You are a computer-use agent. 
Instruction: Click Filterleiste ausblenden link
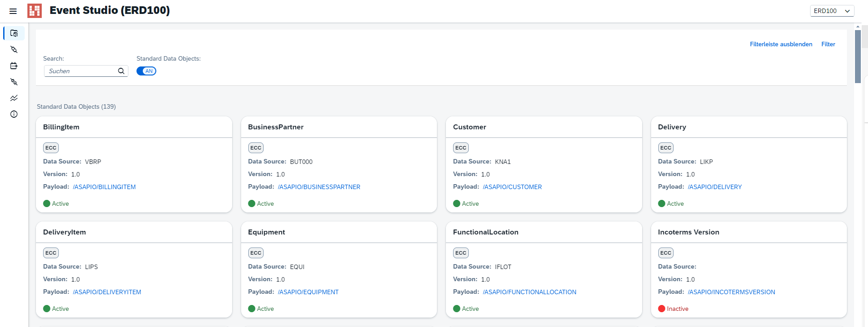coord(781,44)
